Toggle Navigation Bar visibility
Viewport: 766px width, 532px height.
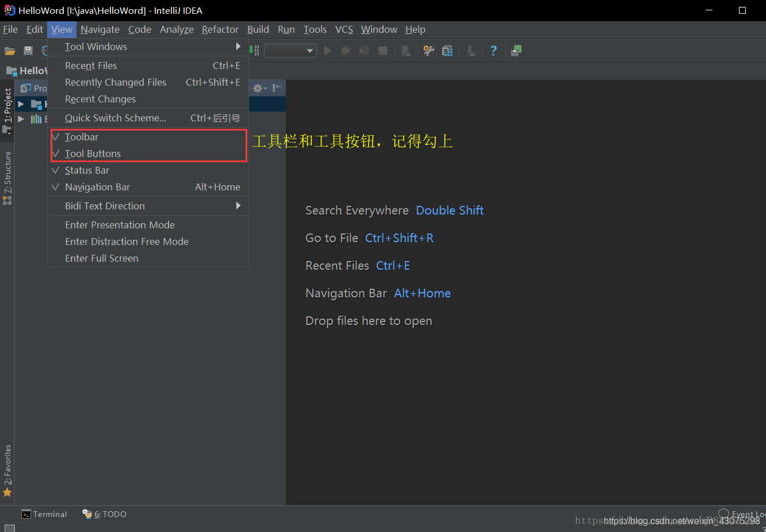(148, 187)
